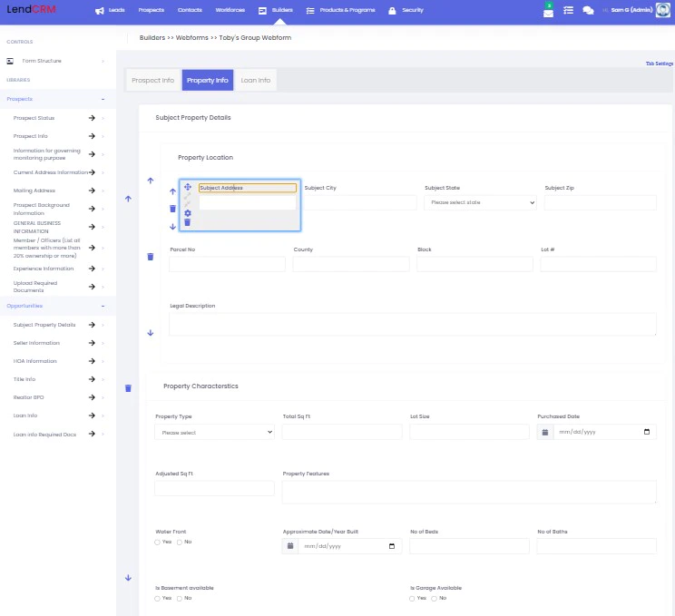The width and height of the screenshot is (675, 616).
Task: Collapse the Prospects library section
Action: tap(103, 99)
